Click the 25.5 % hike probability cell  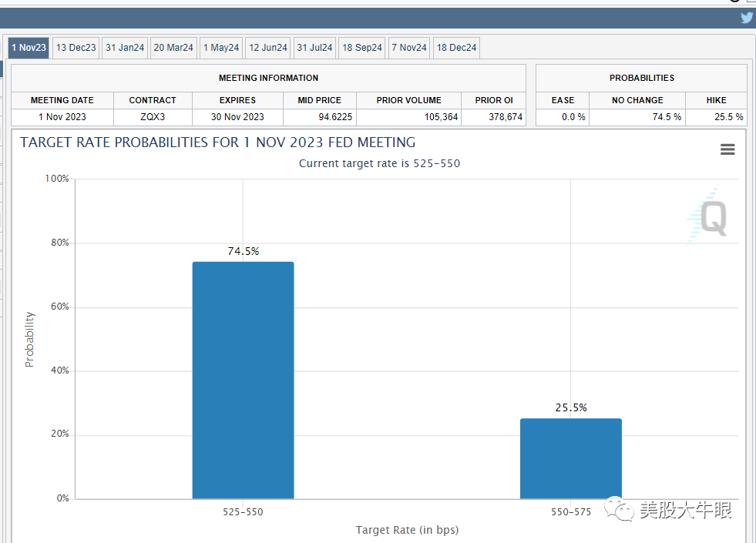(x=717, y=117)
